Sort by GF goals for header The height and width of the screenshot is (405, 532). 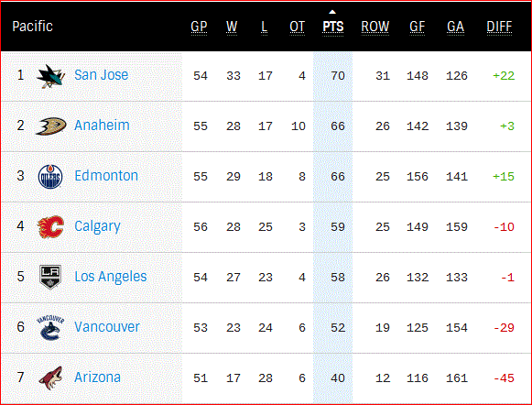coord(417,27)
